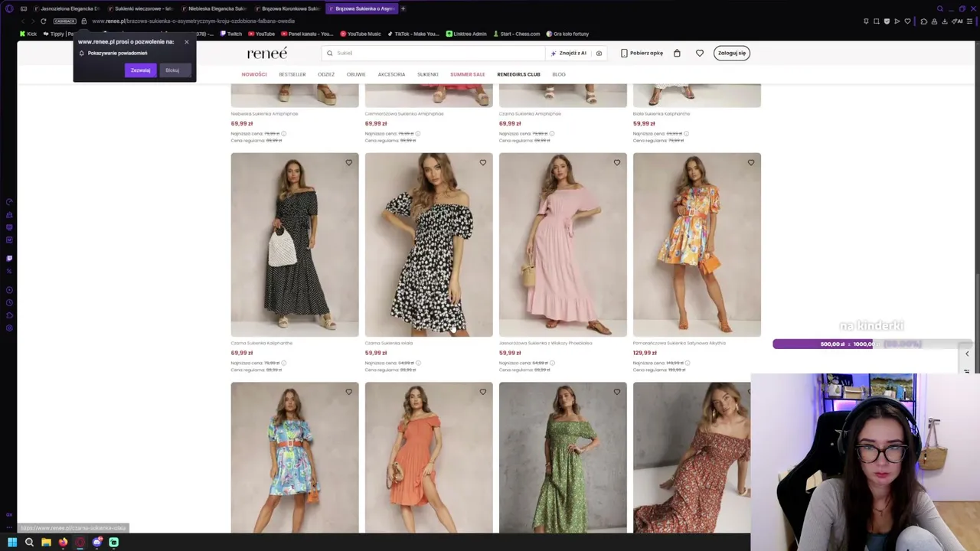Open the SUMMER SALE menu category
980x551 pixels.
pyautogui.click(x=468, y=74)
